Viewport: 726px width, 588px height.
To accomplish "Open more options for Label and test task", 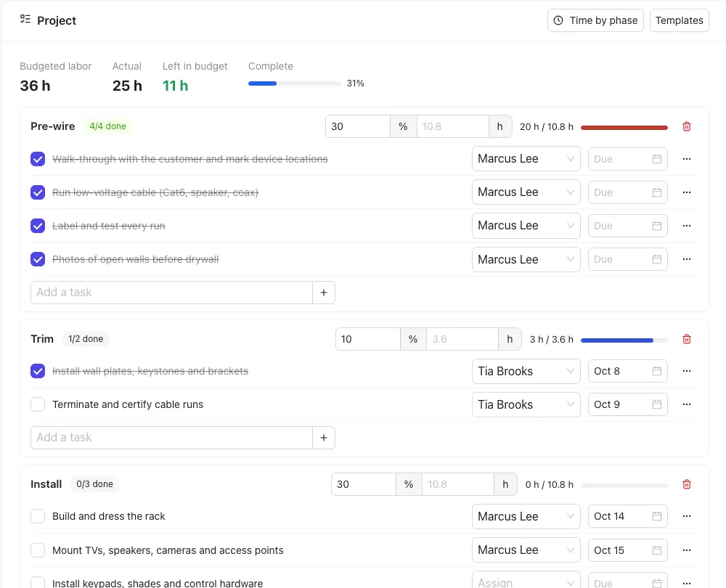I will (687, 226).
